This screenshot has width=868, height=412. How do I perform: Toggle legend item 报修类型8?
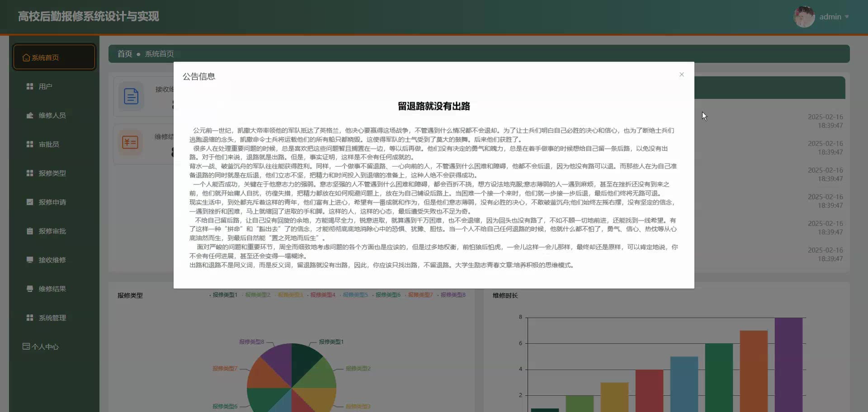coord(451,295)
